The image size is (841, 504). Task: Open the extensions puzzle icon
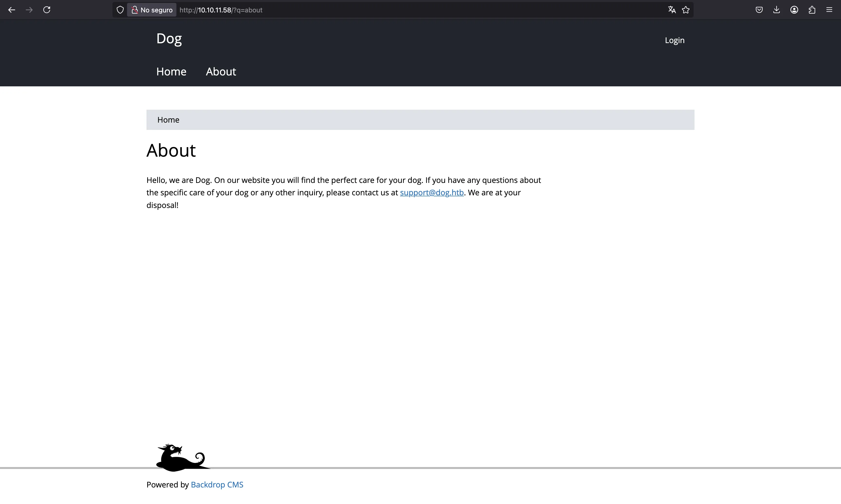pos(812,10)
